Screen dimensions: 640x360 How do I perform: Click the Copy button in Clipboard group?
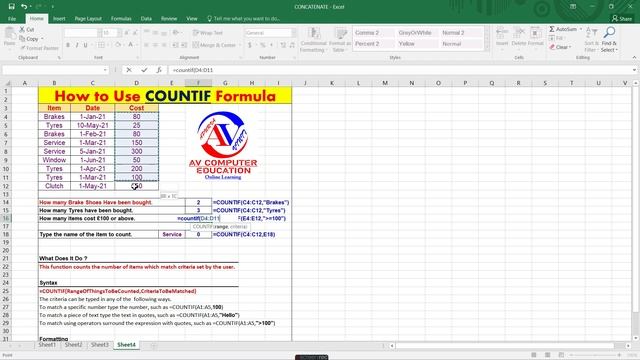pos(31,39)
